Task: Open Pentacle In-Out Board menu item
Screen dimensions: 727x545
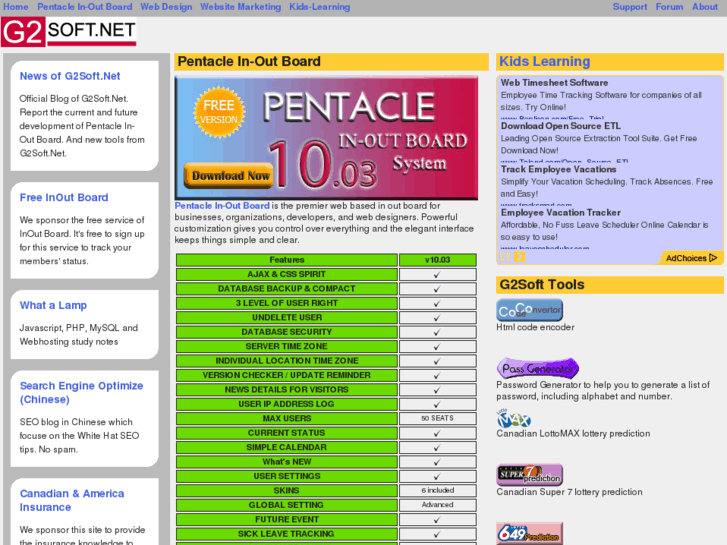Action: tap(84, 6)
